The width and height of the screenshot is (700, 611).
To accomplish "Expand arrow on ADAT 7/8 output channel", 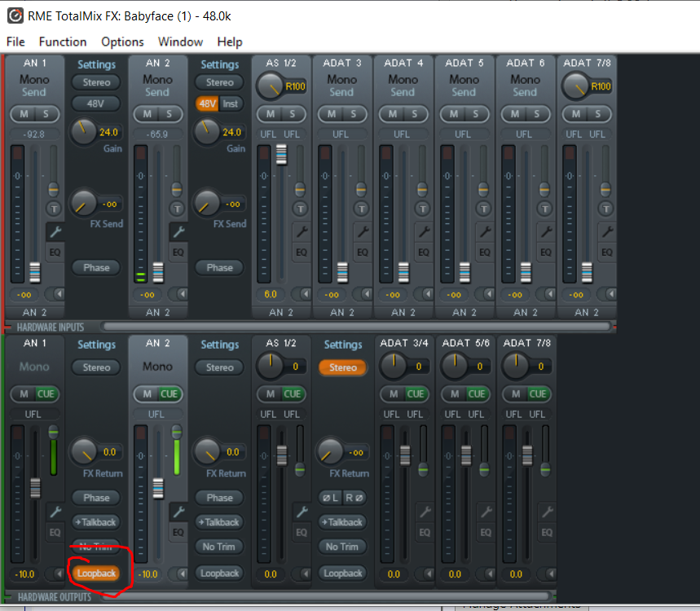I will click(x=548, y=574).
